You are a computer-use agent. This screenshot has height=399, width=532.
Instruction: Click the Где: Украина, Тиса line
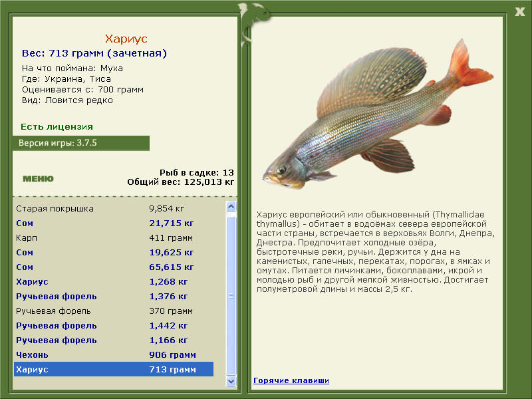(x=66, y=78)
